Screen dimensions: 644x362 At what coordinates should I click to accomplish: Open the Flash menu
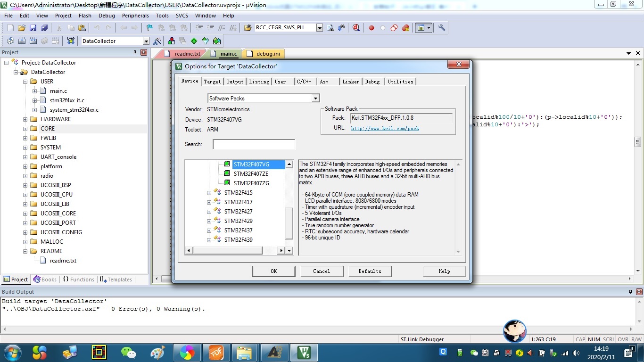pyautogui.click(x=85, y=16)
